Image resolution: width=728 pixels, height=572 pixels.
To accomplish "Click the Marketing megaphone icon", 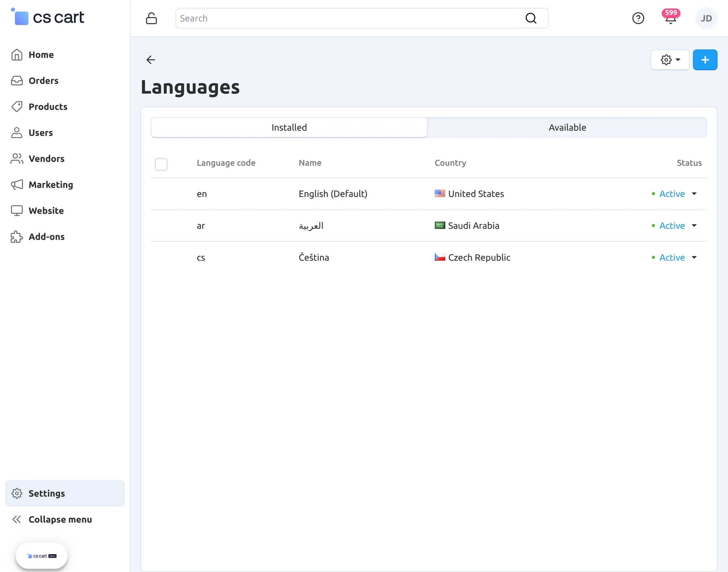I will point(17,185).
